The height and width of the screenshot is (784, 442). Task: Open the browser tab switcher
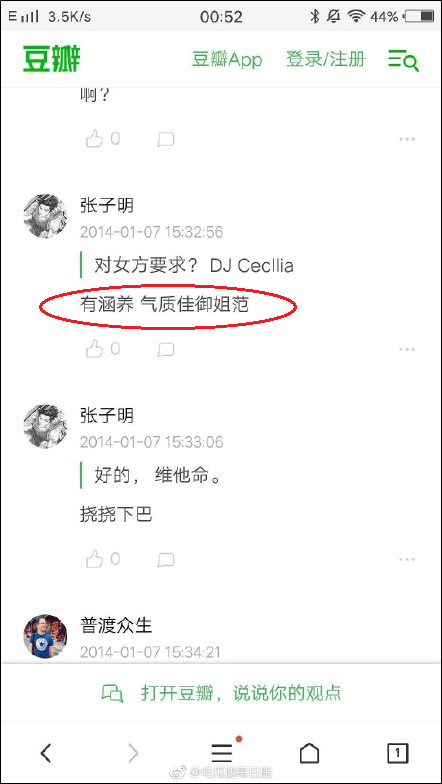coord(398,752)
